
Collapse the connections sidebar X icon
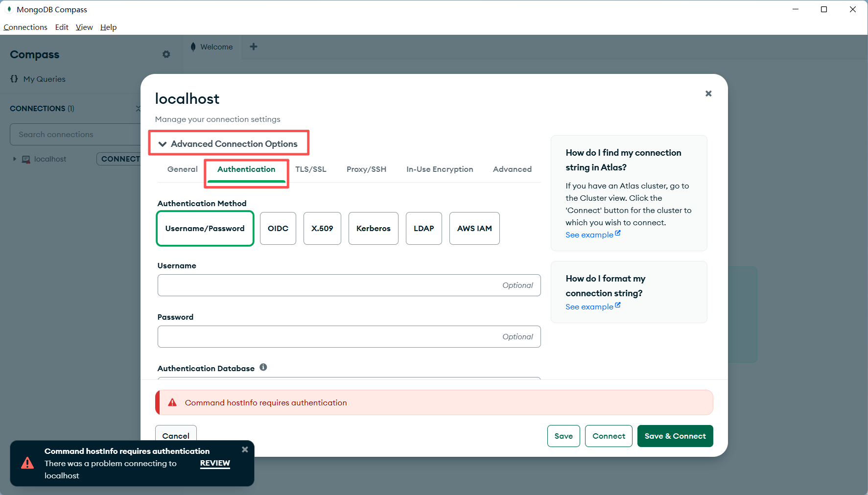coord(139,108)
